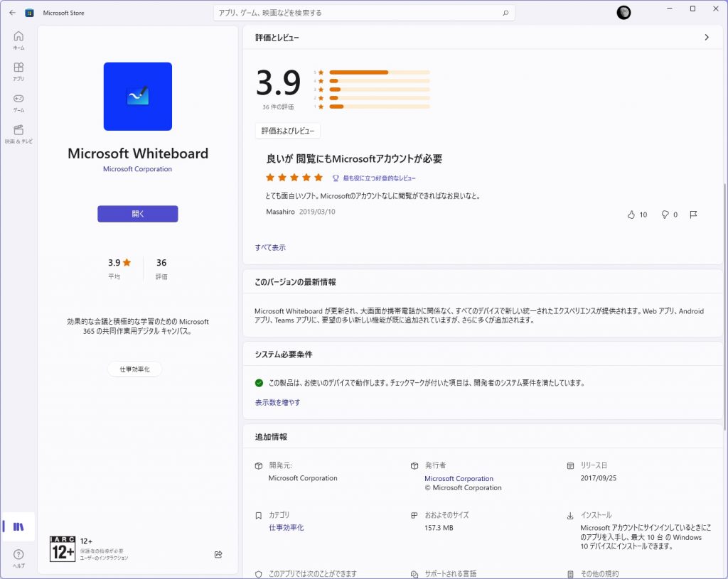Click the share icon near the IARC rating
This screenshot has width=728, height=579.
(x=218, y=555)
